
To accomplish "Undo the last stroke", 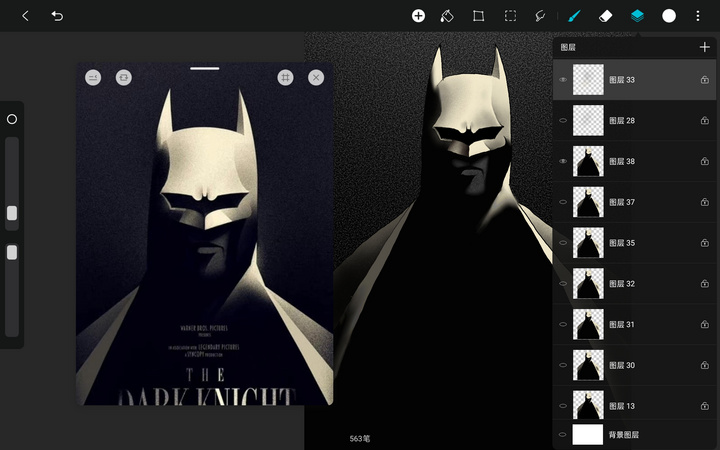I will click(x=57, y=16).
